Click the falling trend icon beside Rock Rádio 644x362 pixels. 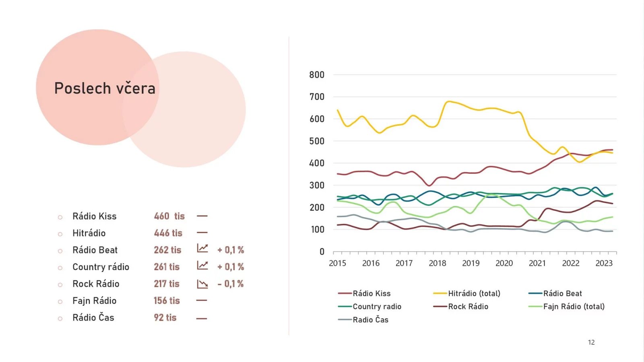202,284
